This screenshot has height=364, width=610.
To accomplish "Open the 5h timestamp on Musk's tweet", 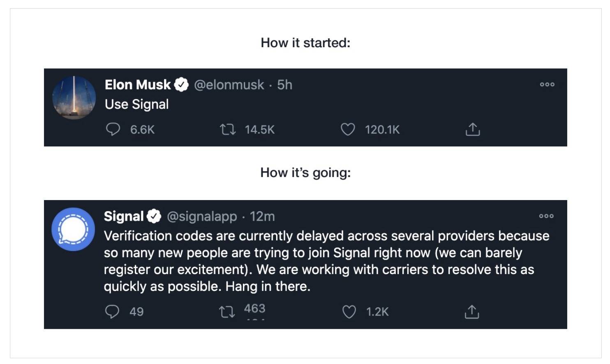I will 284,85.
